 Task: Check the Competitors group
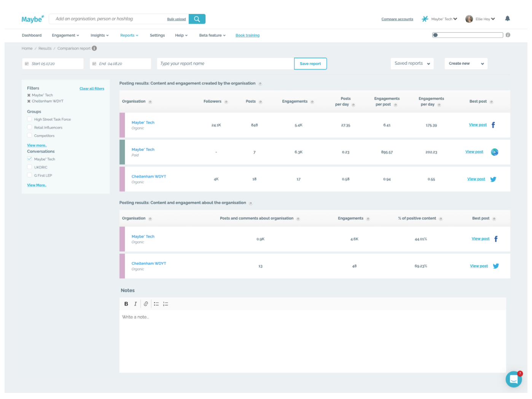29,135
